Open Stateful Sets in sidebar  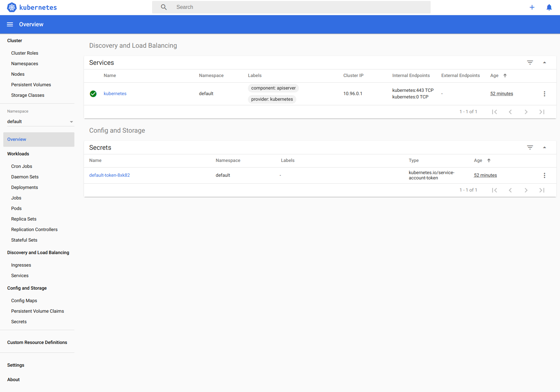coord(24,240)
